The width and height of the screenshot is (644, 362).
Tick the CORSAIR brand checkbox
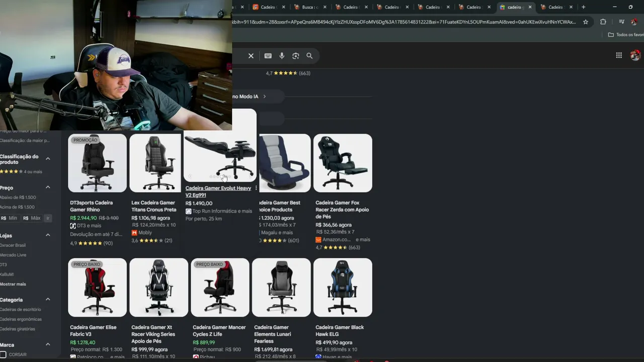click(3, 354)
